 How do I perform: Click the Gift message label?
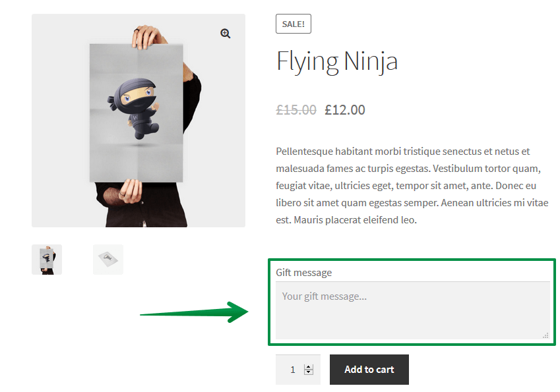(304, 272)
